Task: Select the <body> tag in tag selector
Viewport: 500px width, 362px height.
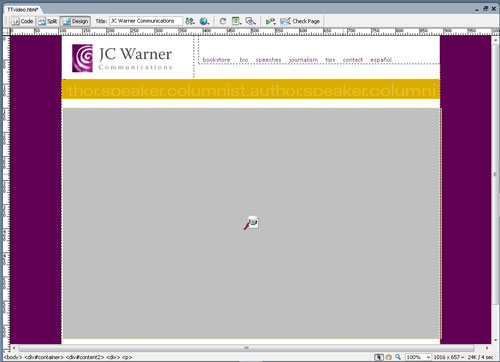Action: (x=13, y=357)
